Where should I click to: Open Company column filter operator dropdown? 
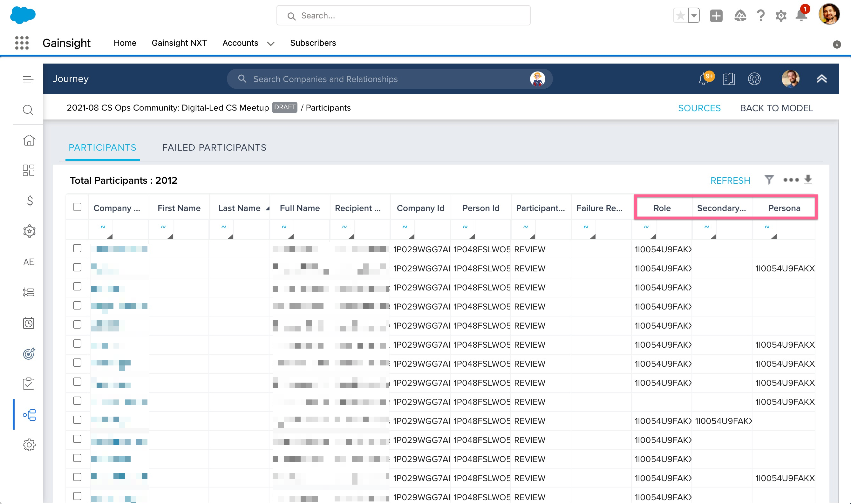pyautogui.click(x=101, y=229)
